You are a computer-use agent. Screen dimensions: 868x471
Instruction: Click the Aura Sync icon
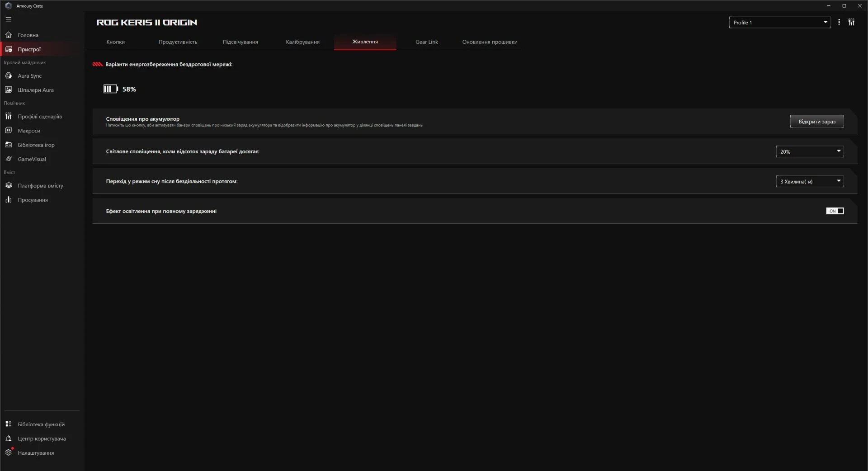(x=8, y=75)
